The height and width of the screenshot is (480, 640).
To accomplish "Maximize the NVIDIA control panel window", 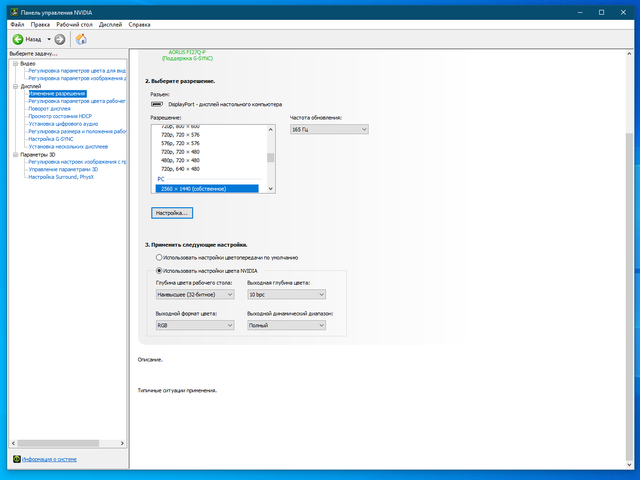I will pyautogui.click(x=601, y=12).
